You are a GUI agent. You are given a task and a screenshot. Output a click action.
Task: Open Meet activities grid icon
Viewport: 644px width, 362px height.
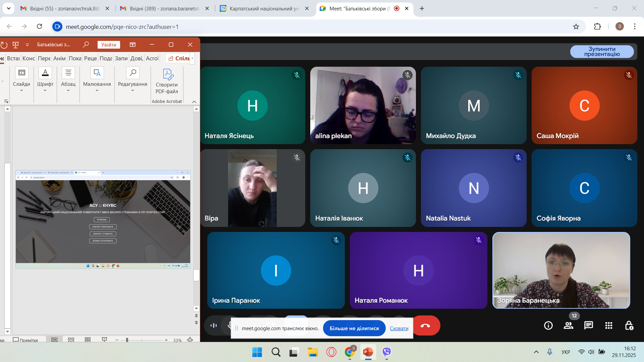(609, 325)
